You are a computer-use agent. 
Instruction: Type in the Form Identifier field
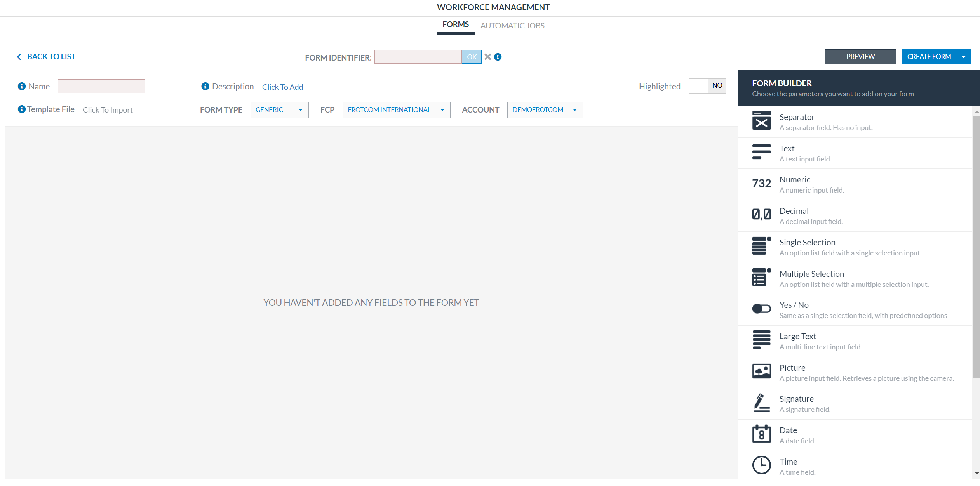click(418, 57)
